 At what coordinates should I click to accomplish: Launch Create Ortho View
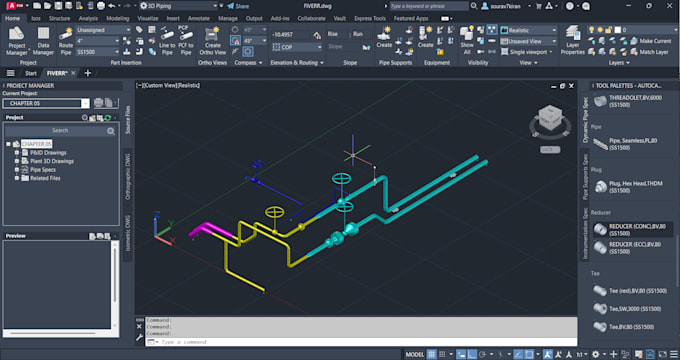coord(212,41)
